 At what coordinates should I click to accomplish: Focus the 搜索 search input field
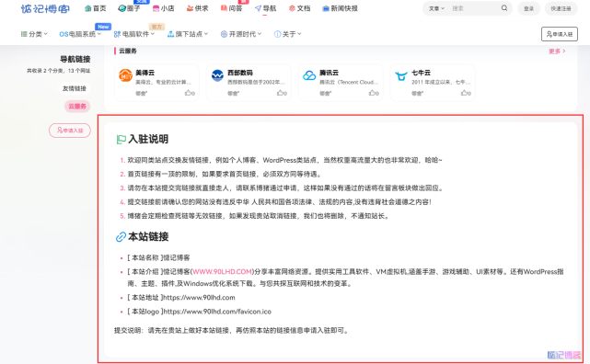pyautogui.click(x=474, y=8)
